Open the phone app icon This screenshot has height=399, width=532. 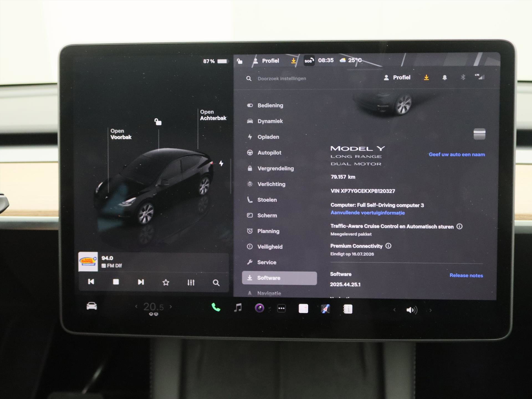(x=216, y=307)
